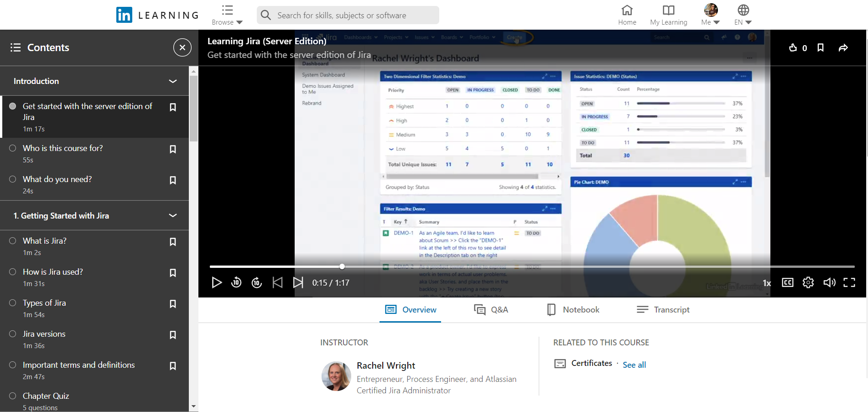Image resolution: width=868 pixels, height=412 pixels.
Task: Bookmark the 'What is Jira?' chapter
Action: coord(173,242)
